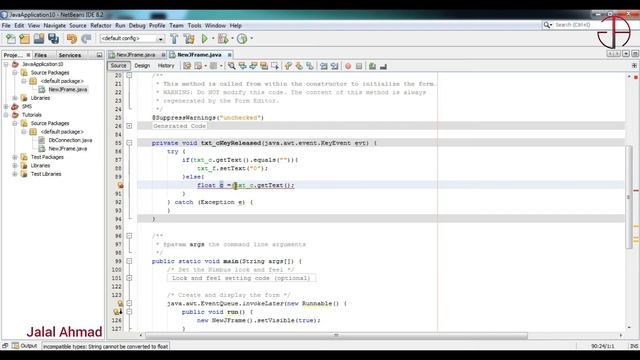Click the Next Bookmark icon
This screenshot has width=640, height=360.
(x=299, y=66)
